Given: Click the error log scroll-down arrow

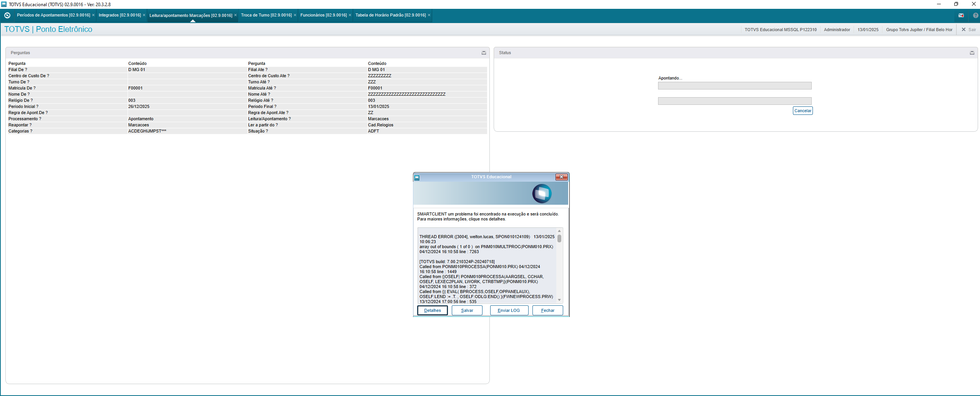Looking at the screenshot, I should click(559, 300).
